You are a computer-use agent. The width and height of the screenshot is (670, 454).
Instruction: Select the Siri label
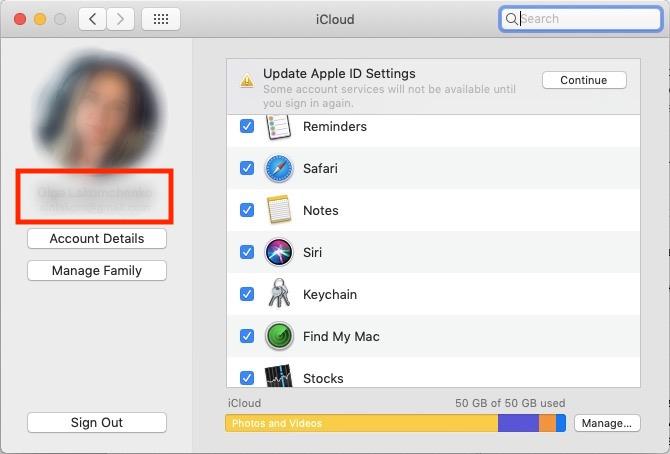[312, 252]
